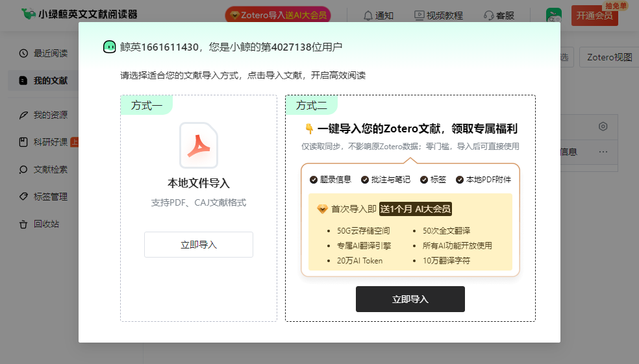Viewport: 639px width, 364px height.
Task: Open 标签管理 in the sidebar
Action: pos(44,197)
